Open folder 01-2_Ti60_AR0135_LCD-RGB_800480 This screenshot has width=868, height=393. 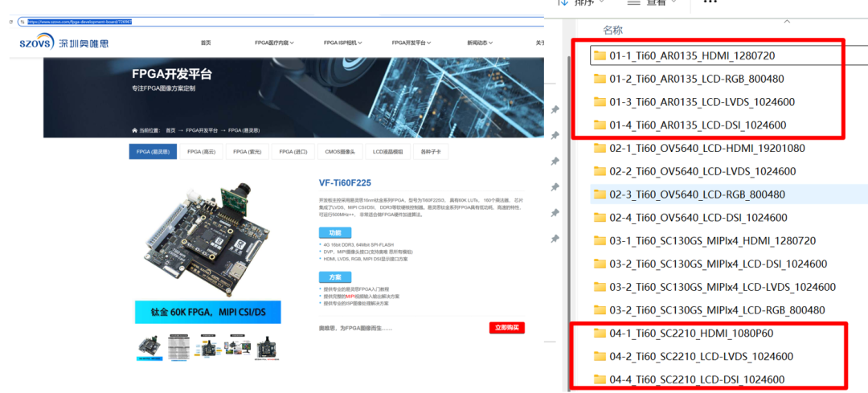tap(688, 79)
